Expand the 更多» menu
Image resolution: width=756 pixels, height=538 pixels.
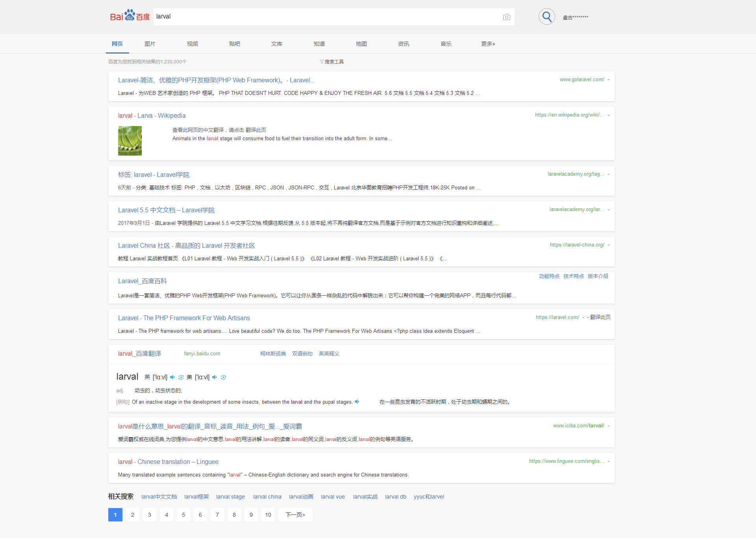click(488, 44)
